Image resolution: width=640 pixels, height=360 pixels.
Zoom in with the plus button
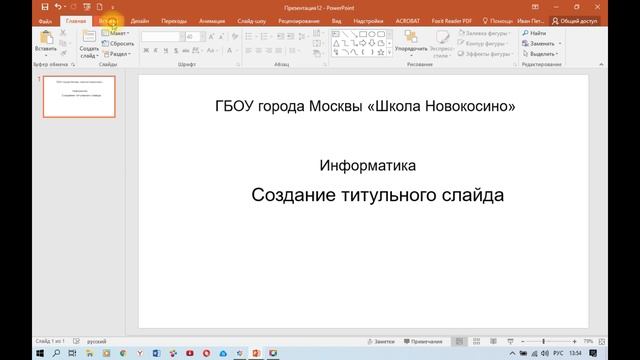(x=574, y=341)
